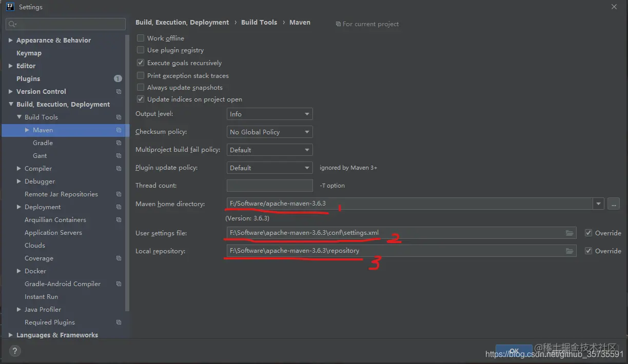628x364 pixels.
Task: Select Coverage settings item
Action: pos(39,258)
